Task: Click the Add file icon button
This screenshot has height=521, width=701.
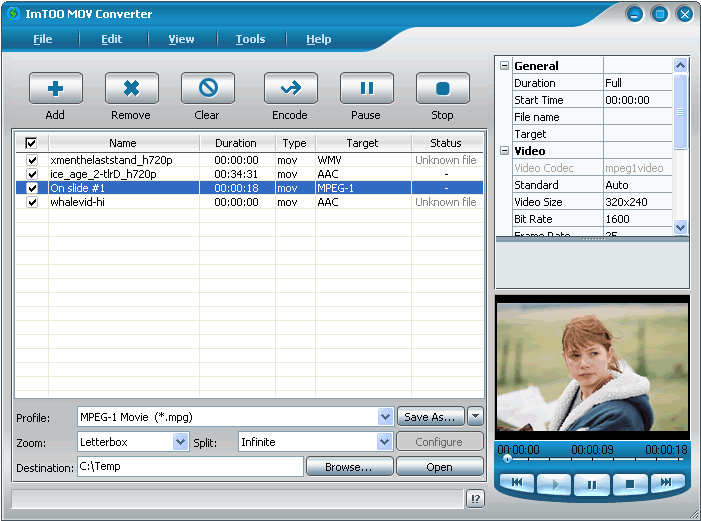Action: [55, 89]
